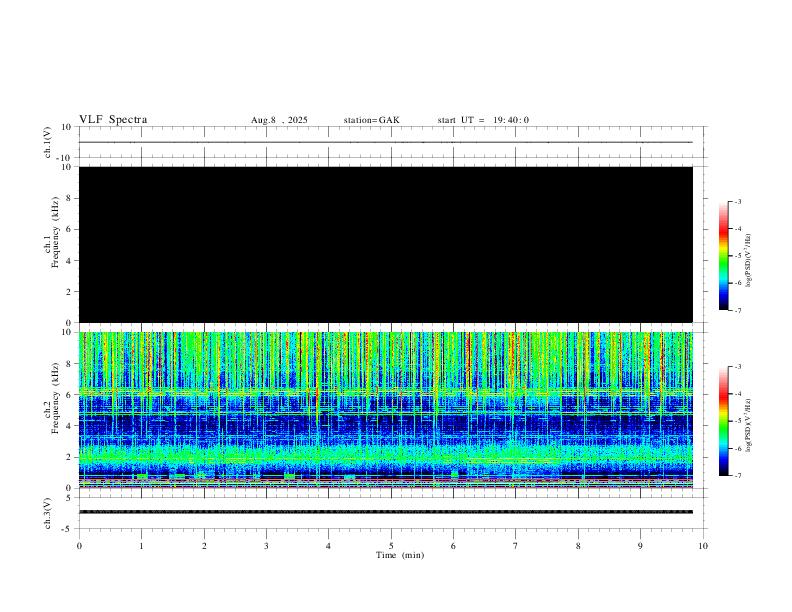Click the 'start UT = 19:40:0' label
Screen dimensions: 792x612
click(483, 120)
